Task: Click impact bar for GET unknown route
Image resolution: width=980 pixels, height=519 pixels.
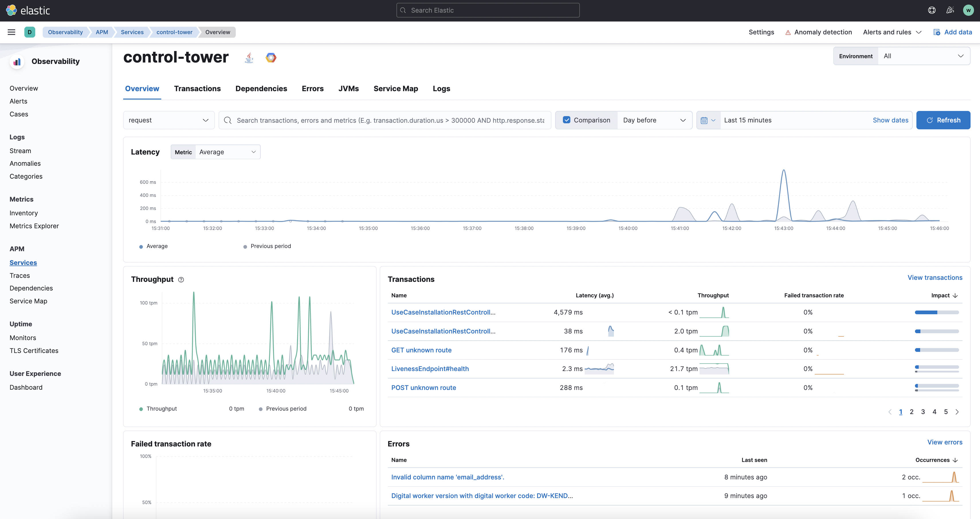Action: (x=937, y=350)
